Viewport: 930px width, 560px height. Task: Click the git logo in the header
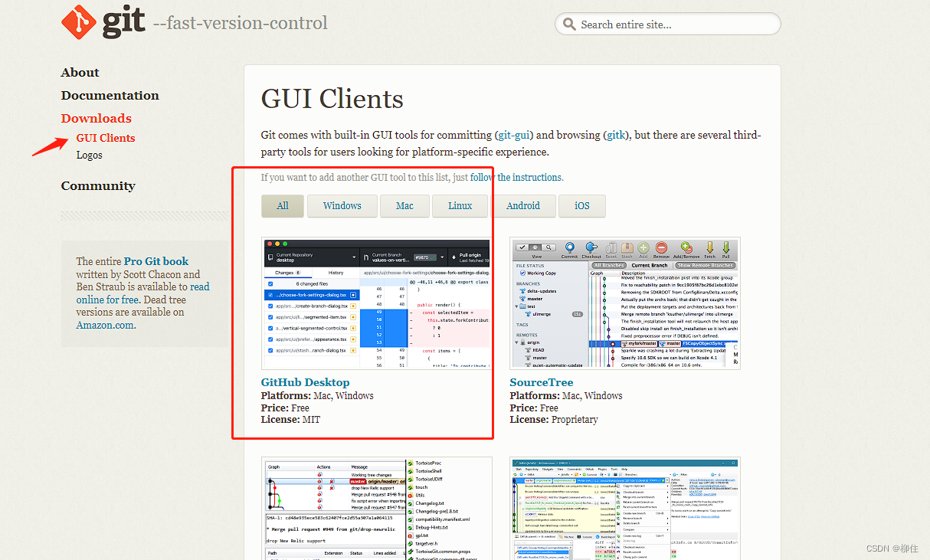(x=103, y=22)
